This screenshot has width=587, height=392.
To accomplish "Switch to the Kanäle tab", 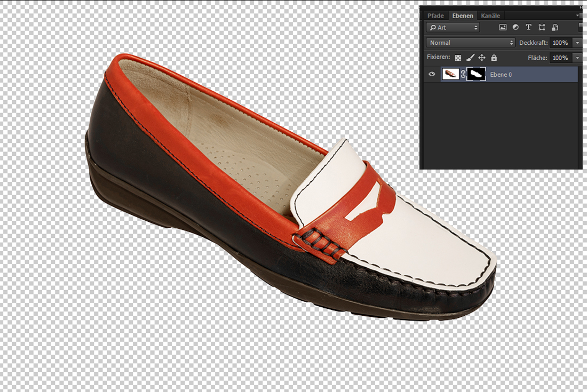I will click(x=490, y=15).
